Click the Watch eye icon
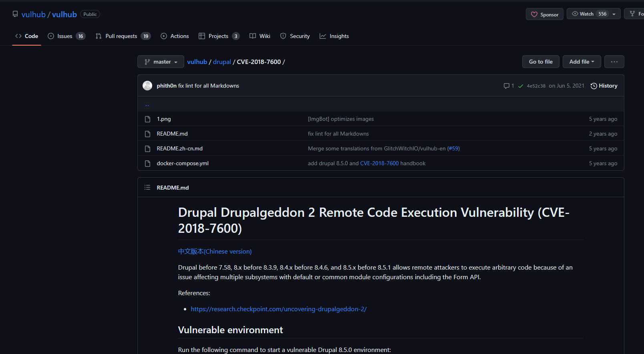Viewport: 644px width, 354px height. pos(575,14)
